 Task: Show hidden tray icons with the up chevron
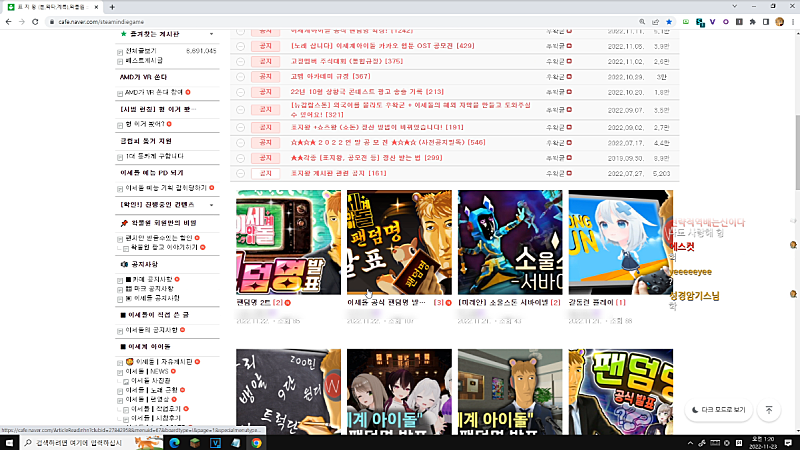(x=690, y=443)
